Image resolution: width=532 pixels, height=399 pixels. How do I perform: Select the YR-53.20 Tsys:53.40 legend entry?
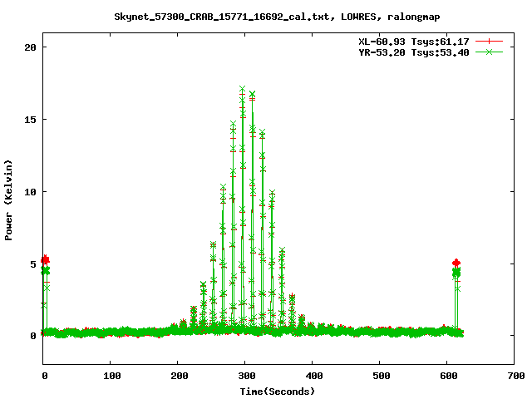pyautogui.click(x=414, y=52)
